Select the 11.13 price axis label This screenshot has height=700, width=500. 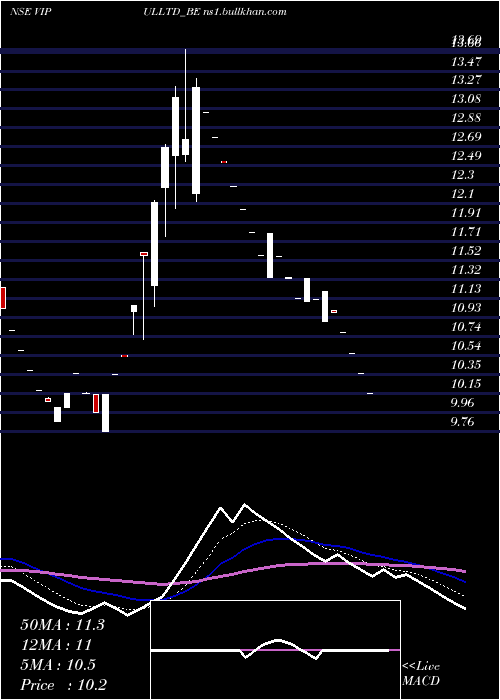pyautogui.click(x=466, y=289)
